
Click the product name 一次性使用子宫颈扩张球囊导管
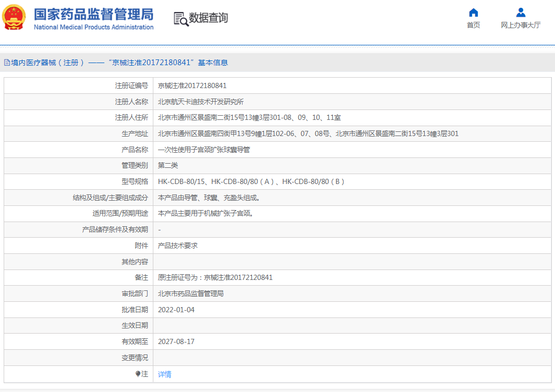pos(203,150)
